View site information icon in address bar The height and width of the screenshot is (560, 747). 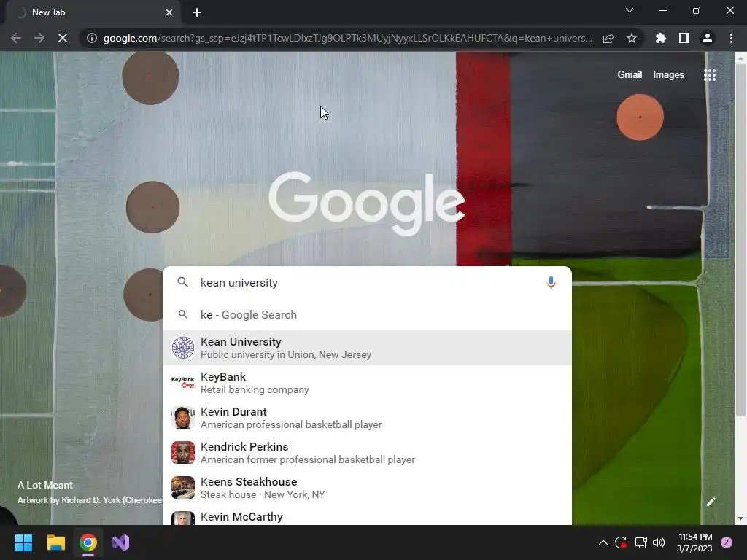(92, 38)
